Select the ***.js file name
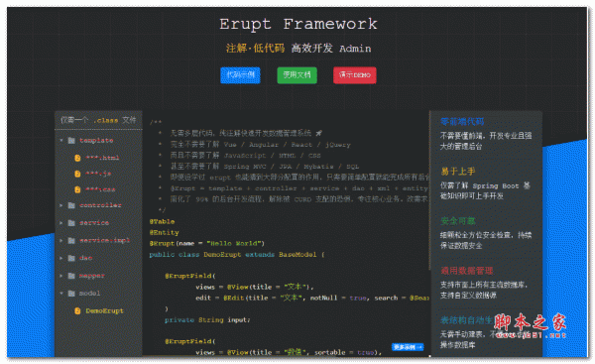This screenshot has width=595, height=364. (x=98, y=174)
